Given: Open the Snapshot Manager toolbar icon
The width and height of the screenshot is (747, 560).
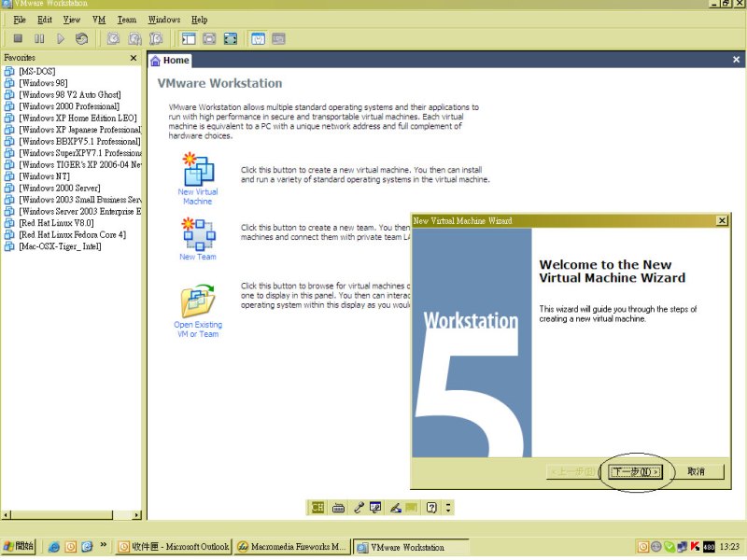Looking at the screenshot, I should [x=156, y=38].
